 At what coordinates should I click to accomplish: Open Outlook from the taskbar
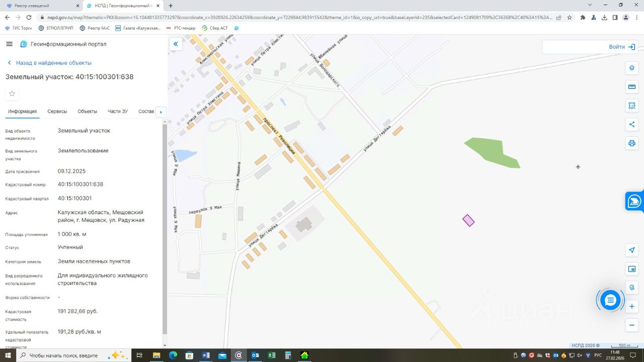click(255, 355)
